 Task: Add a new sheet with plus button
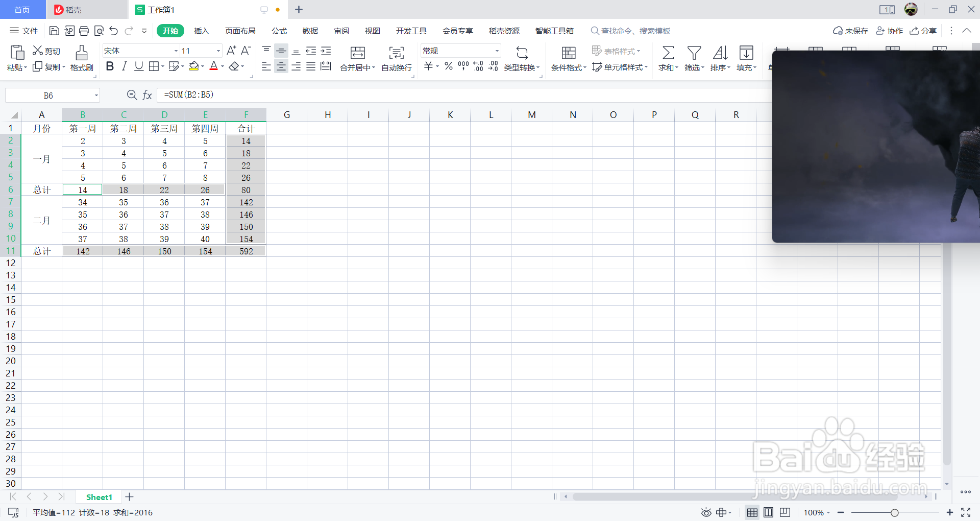tap(130, 497)
